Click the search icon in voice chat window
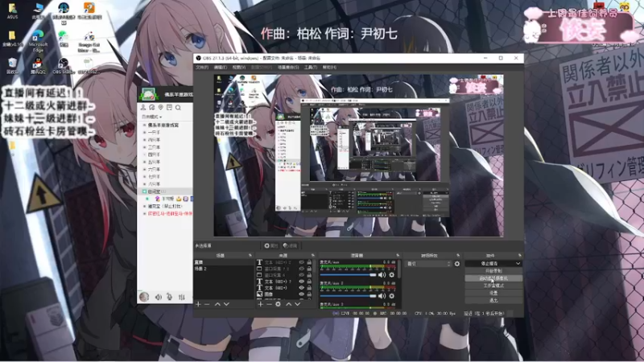The height and width of the screenshot is (362, 644). (178, 108)
